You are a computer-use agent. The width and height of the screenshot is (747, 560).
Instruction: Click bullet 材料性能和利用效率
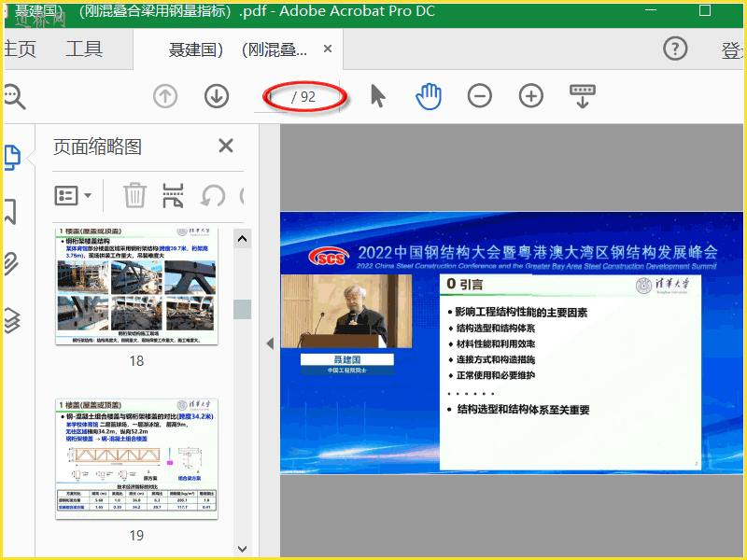tap(496, 343)
